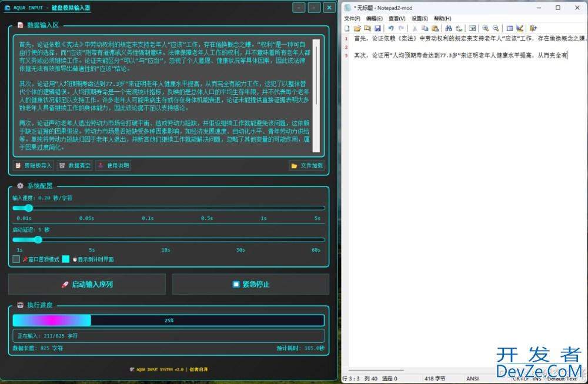Click the Paste clipboard icon in toolbar
588x384 pixels.
coord(435,28)
